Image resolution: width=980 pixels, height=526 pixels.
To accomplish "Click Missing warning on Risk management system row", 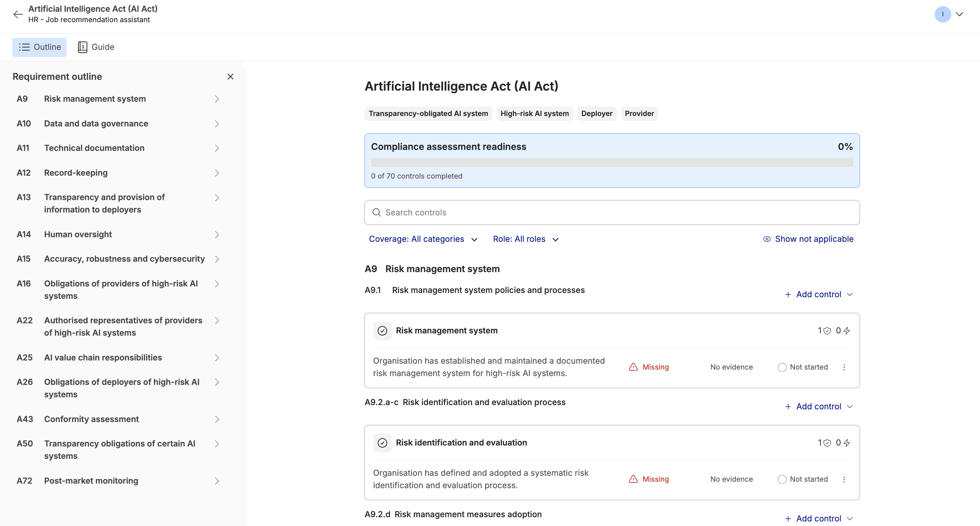I will (649, 367).
